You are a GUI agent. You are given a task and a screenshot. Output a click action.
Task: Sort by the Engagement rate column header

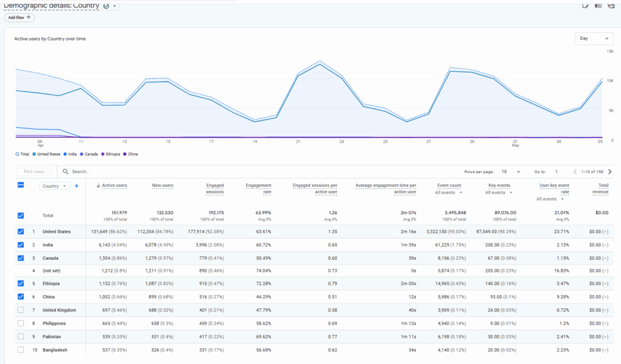258,189
